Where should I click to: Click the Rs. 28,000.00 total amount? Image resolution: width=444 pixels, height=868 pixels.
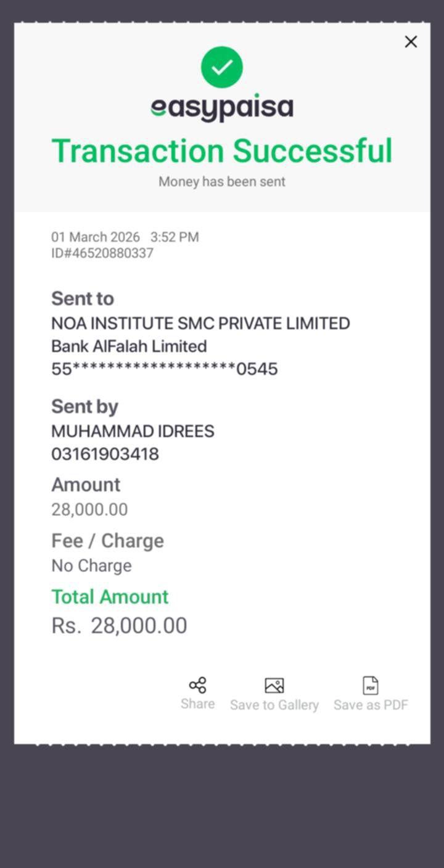pos(119,626)
